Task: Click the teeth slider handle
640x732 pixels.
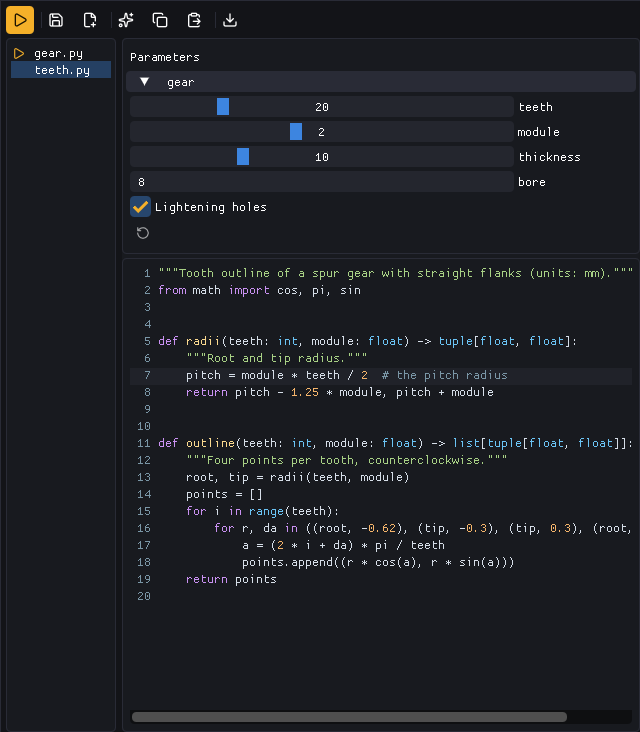Action: coord(223,107)
